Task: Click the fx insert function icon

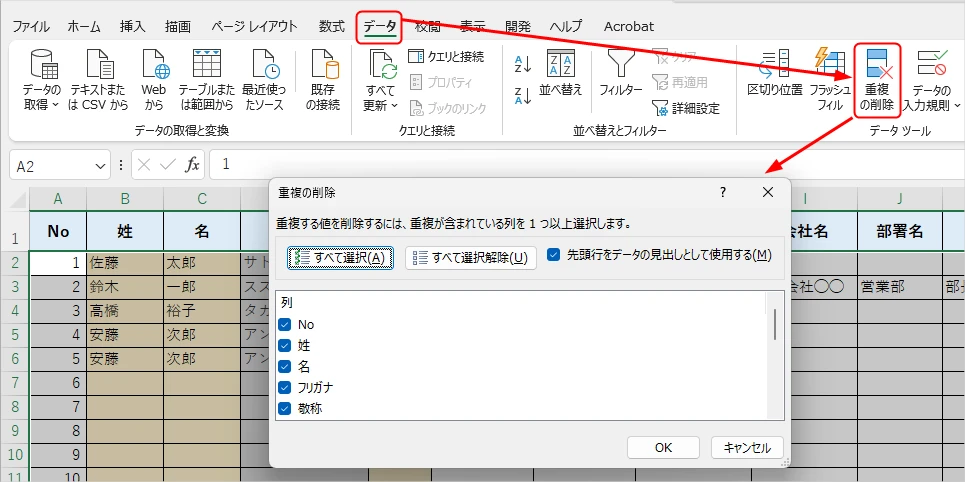Action: tap(193, 164)
